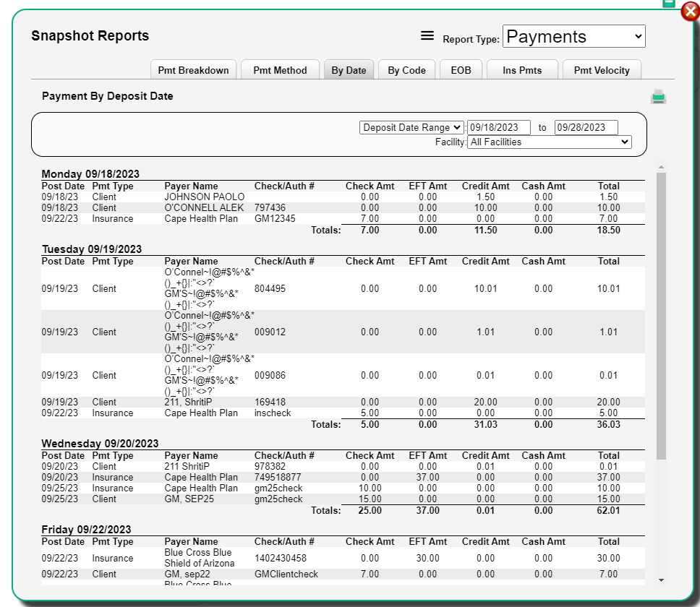The width and height of the screenshot is (700, 607).
Task: View the Pmt Velocity tab
Action: [x=602, y=70]
